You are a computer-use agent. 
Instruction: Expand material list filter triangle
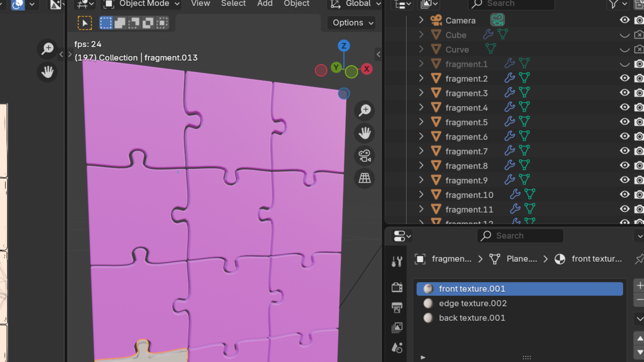[x=423, y=357]
